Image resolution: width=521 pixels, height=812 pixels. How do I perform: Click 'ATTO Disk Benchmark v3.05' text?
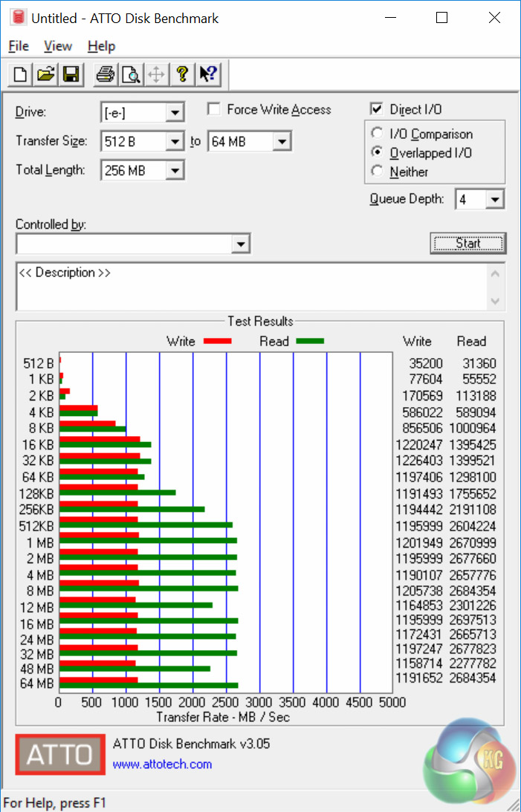191,744
